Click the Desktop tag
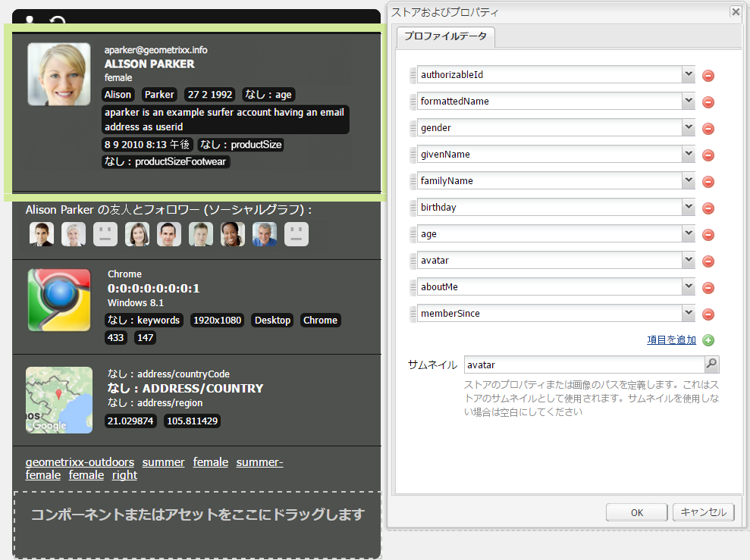 point(273,320)
